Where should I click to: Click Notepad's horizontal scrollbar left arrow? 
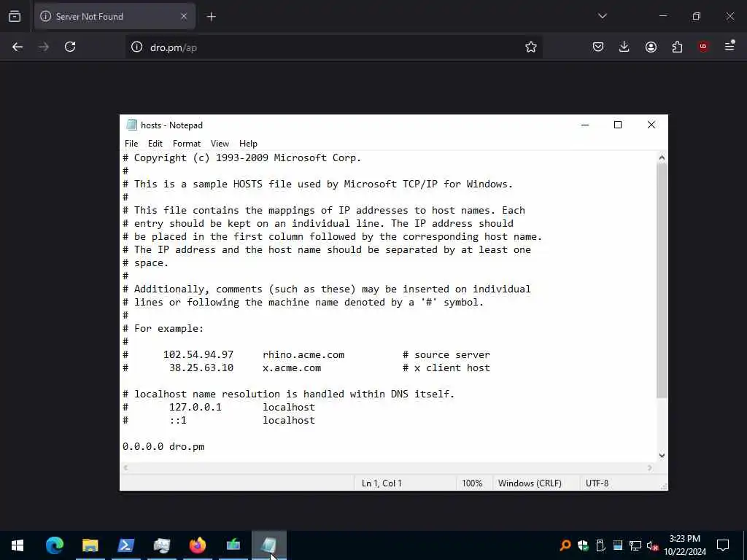coord(125,467)
